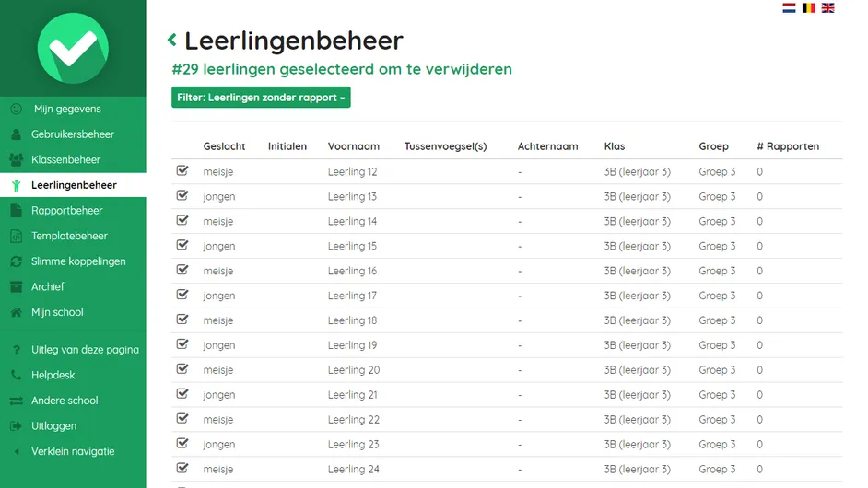The width and height of the screenshot is (868, 488).
Task: Switch language with the UK flag
Action: tap(827, 7)
